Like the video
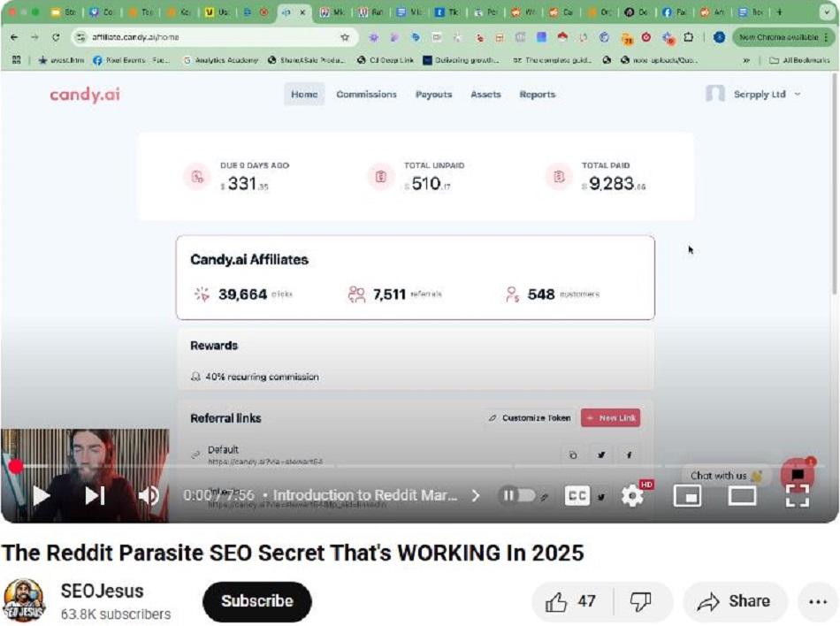The width and height of the screenshot is (840, 626). (571, 601)
